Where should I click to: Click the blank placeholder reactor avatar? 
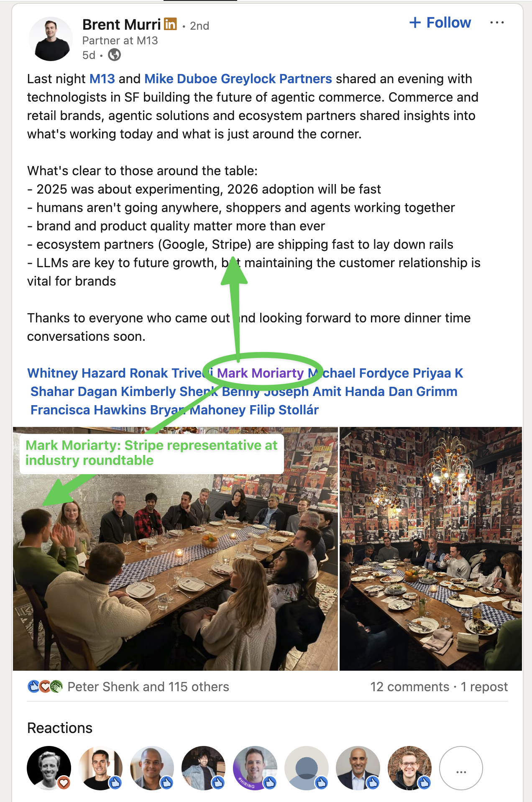click(306, 768)
